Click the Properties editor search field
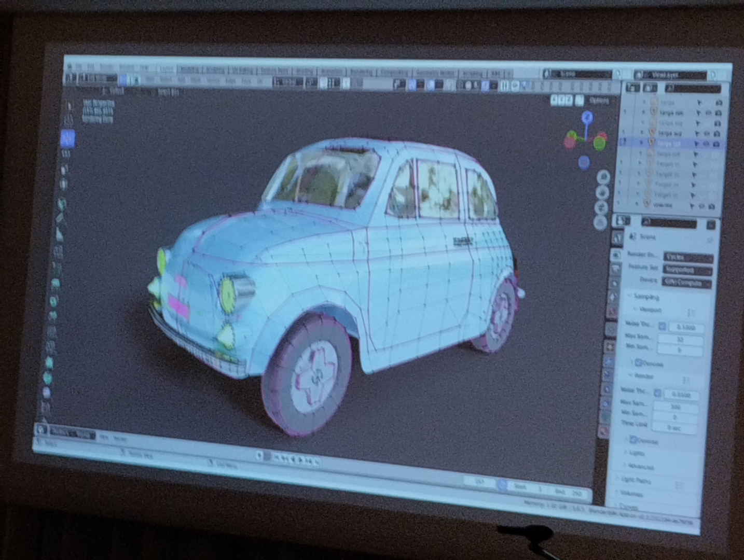Viewport: 744px width, 560px height. (669, 223)
